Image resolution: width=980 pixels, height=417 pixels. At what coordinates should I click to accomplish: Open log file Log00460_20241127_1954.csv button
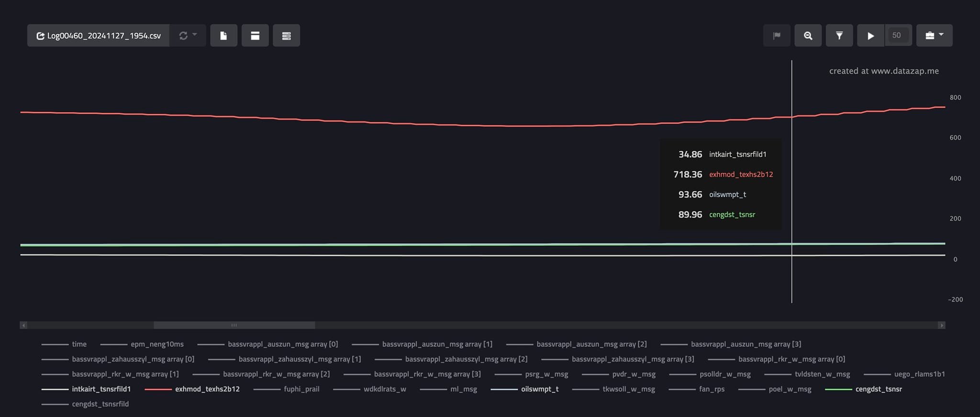click(99, 35)
